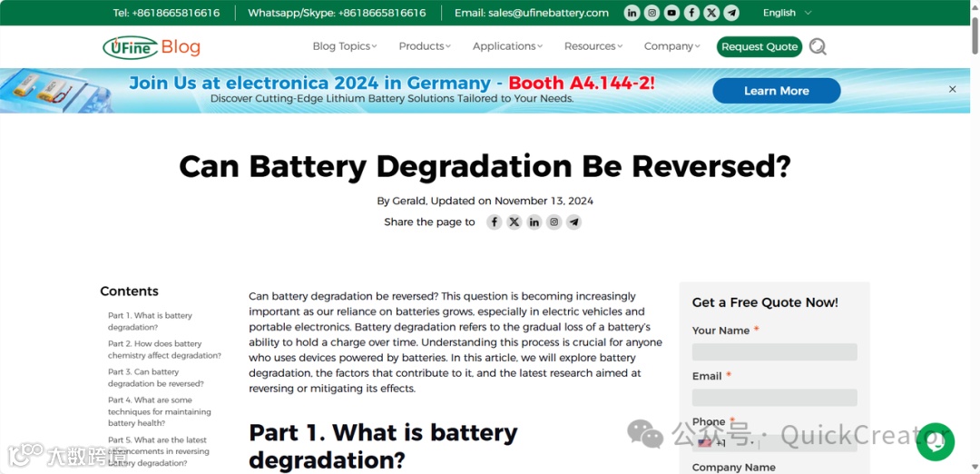Go to Part 5 latest advancements link

point(158,451)
